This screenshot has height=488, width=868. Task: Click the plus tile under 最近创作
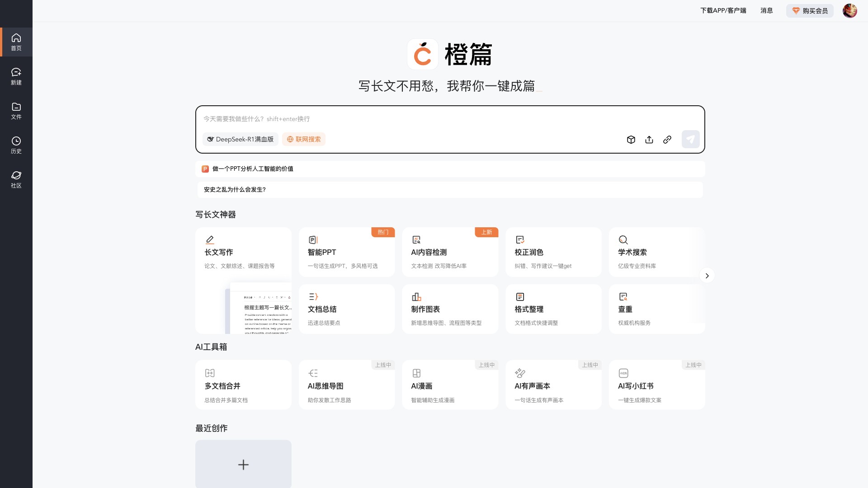[x=243, y=464]
